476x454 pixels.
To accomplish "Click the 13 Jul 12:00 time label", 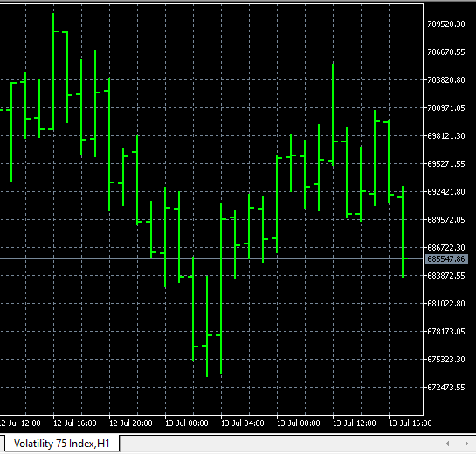I will coord(355,423).
